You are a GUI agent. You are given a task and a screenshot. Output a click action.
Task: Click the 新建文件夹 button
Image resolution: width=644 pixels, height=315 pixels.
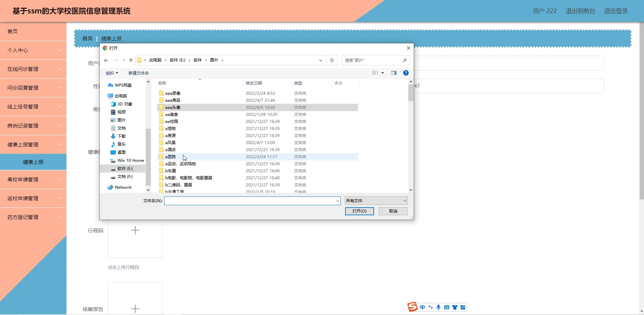point(139,73)
